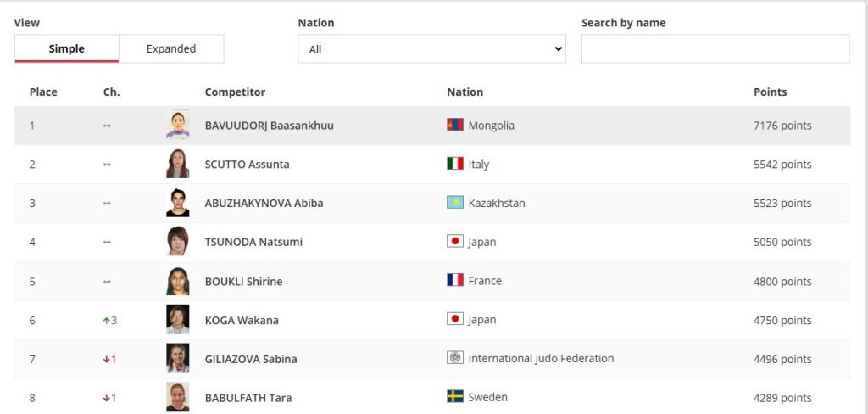This screenshot has height=414, width=868.
Task: Click the Points column header
Action: [770, 92]
